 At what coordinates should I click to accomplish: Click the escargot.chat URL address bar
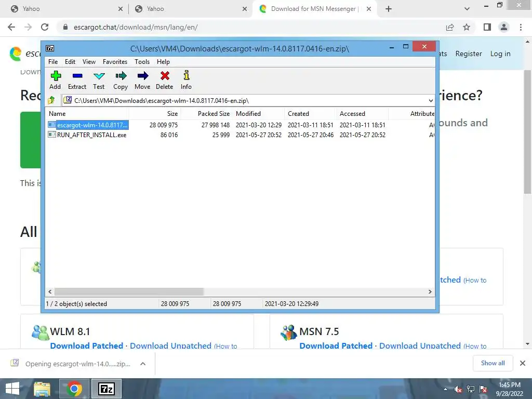tap(251, 27)
